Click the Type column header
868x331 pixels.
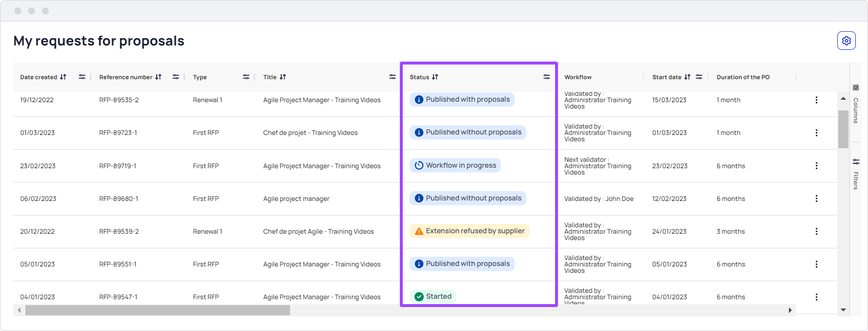tap(200, 77)
